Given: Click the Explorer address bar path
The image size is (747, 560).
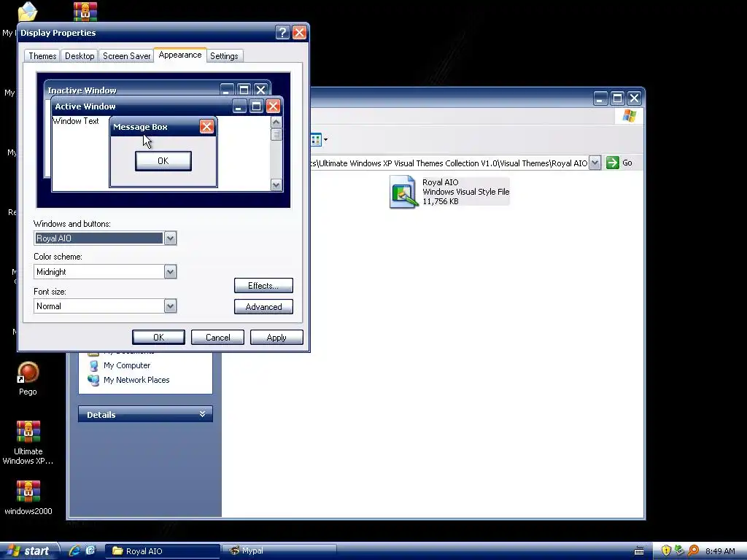Looking at the screenshot, I should tap(449, 163).
